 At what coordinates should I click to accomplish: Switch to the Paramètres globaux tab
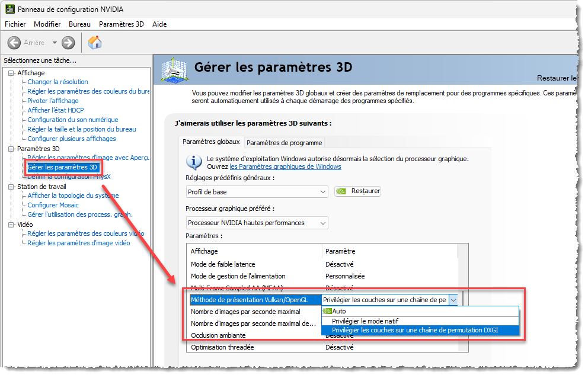point(211,142)
